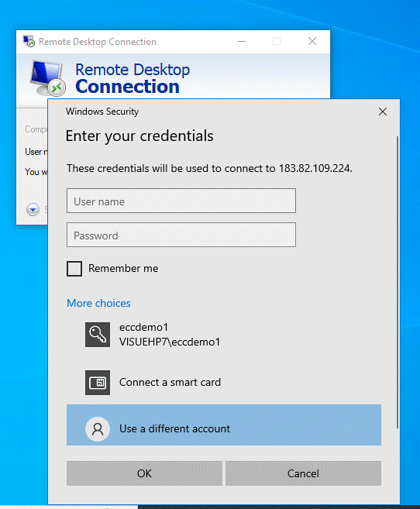Close the Windows Security dialog
This screenshot has width=420, height=509.
[383, 112]
